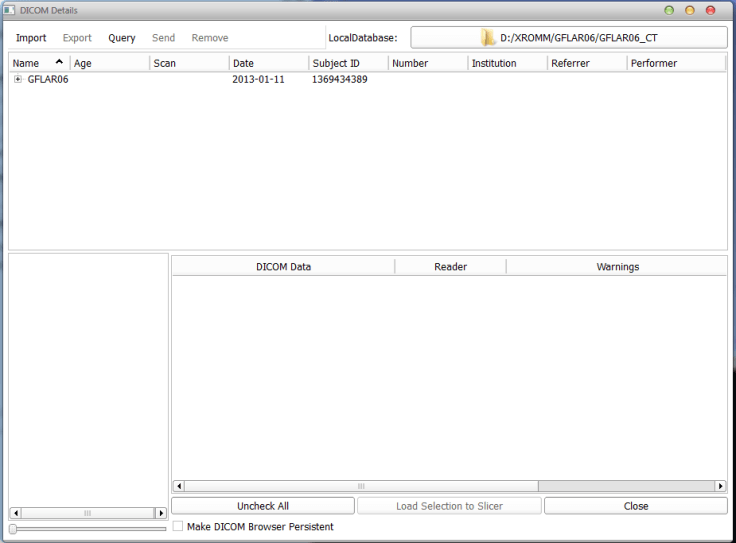This screenshot has width=736, height=543.
Task: Click the Send toolbar button
Action: (163, 38)
